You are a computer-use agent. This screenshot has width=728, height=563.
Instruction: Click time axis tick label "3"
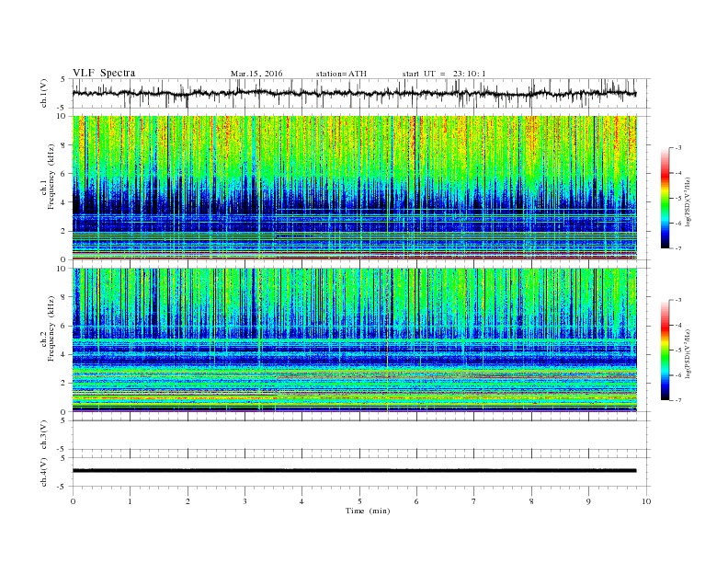pos(245,501)
